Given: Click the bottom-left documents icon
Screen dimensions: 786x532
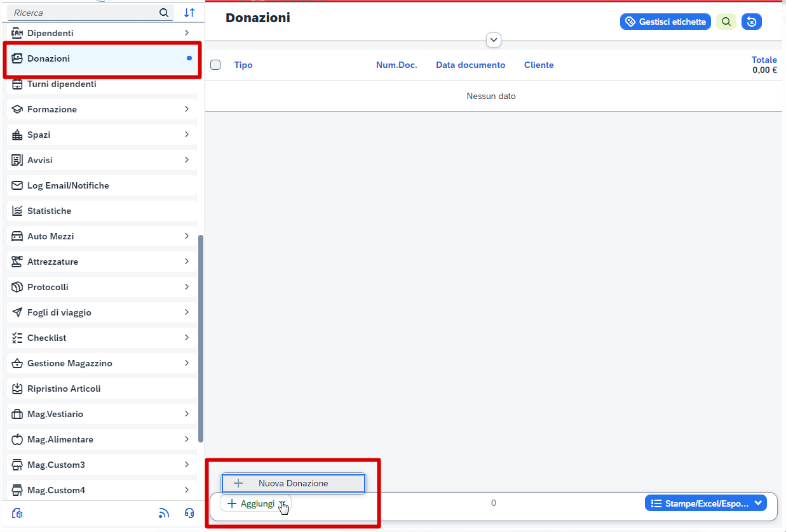Looking at the screenshot, I should tap(18, 513).
